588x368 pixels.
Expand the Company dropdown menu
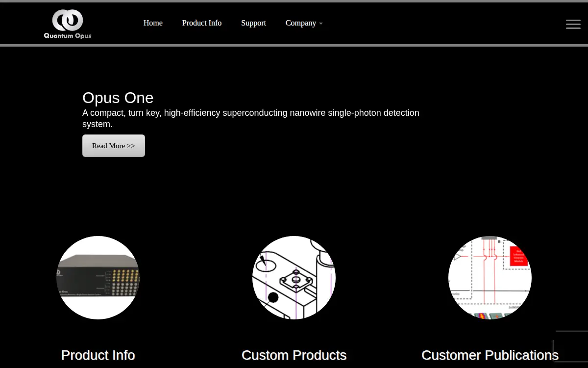304,23
